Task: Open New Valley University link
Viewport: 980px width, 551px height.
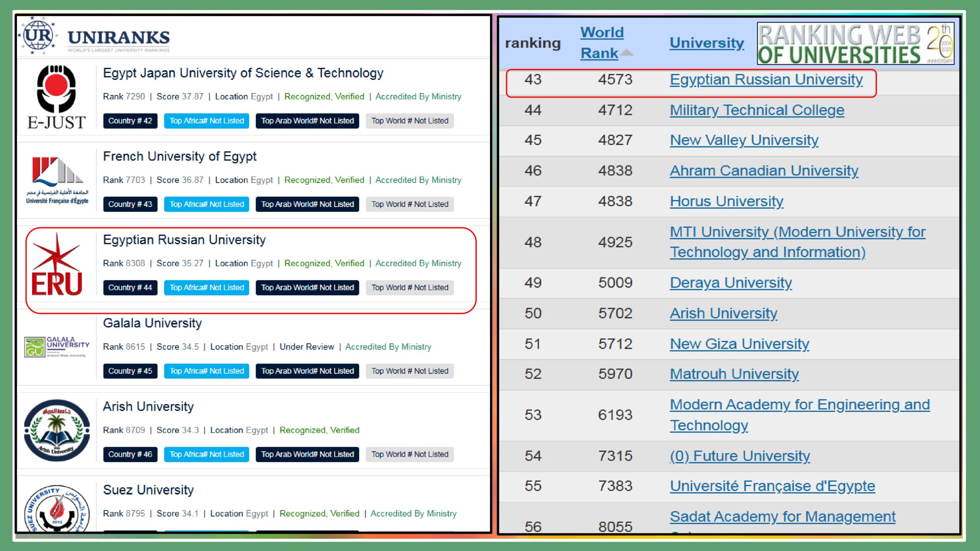Action: 744,140
